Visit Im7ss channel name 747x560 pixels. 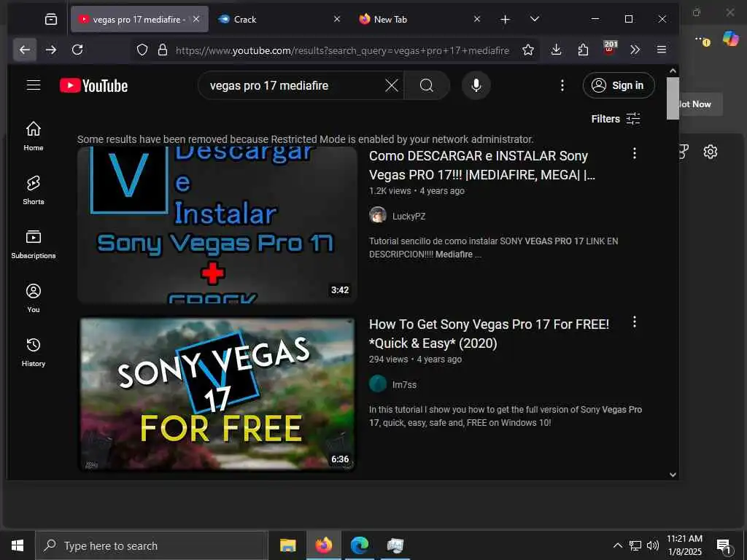coord(404,385)
